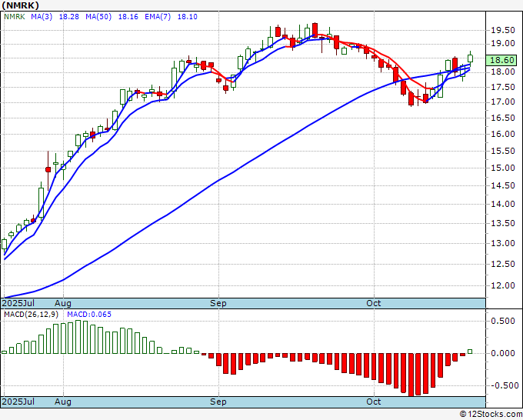The image size is (523, 420).
Task: Click the EMA(7) value 18.10
Action: click(x=187, y=16)
